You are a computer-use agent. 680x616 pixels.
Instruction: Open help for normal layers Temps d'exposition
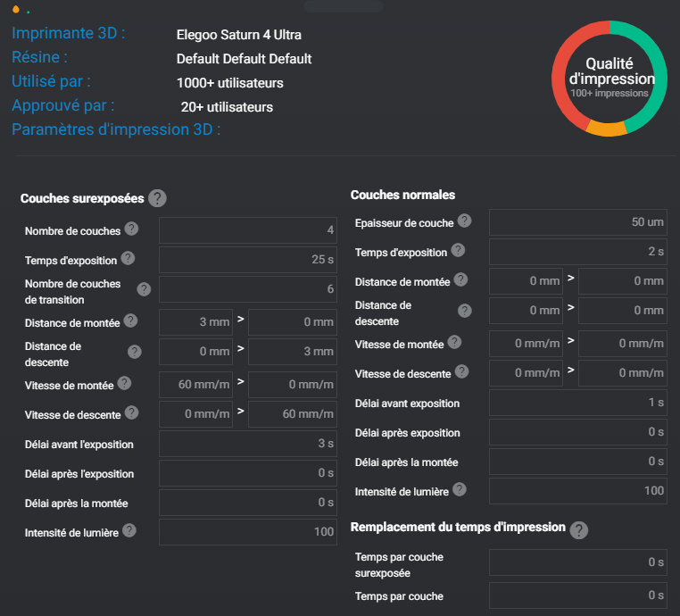pos(457,251)
